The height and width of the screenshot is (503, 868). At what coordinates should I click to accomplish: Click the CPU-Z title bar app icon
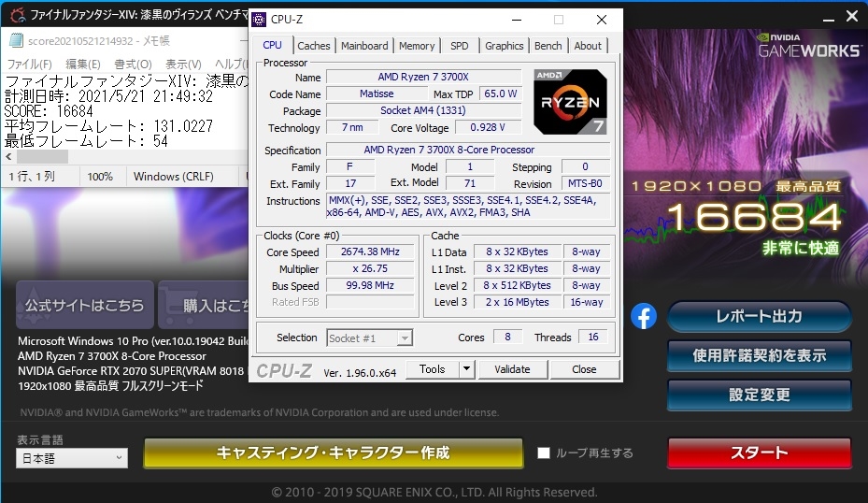[259, 20]
